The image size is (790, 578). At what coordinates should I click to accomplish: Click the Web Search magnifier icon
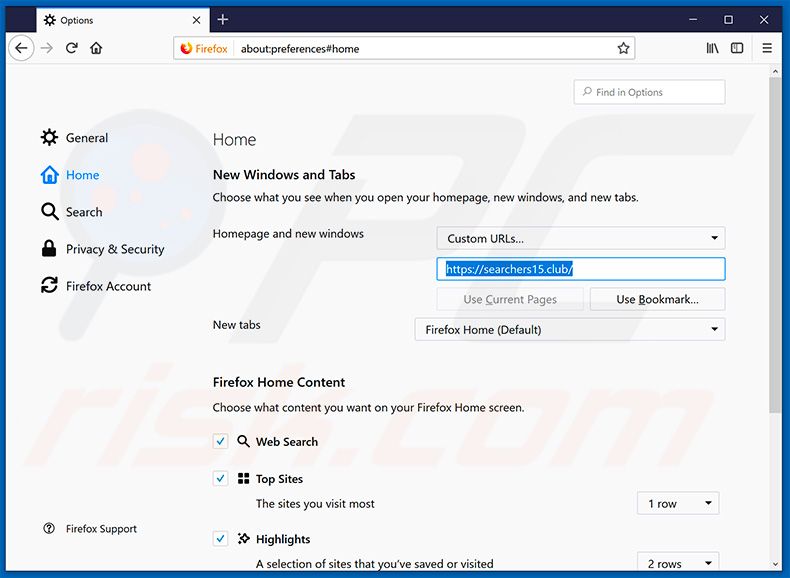pos(243,441)
